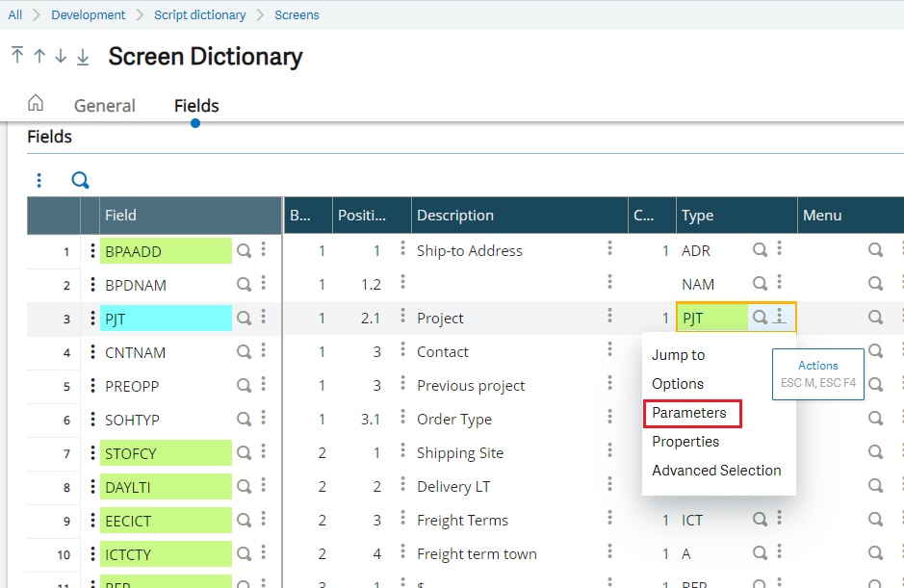Open actions dots for ADR type
The image size is (904, 588).
780,248
